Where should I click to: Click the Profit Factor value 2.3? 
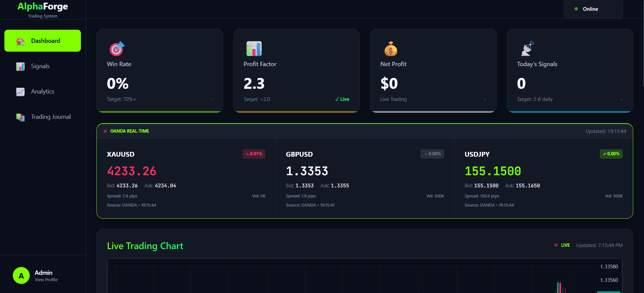click(254, 83)
